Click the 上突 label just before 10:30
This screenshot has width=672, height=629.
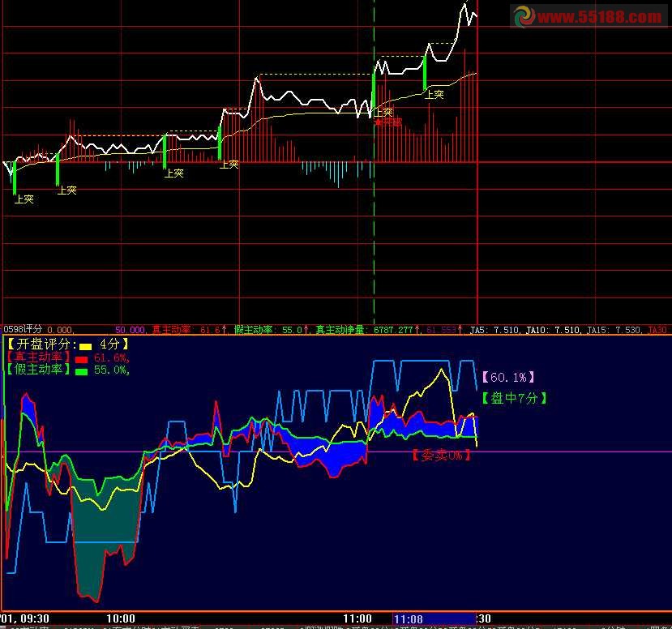point(229,164)
